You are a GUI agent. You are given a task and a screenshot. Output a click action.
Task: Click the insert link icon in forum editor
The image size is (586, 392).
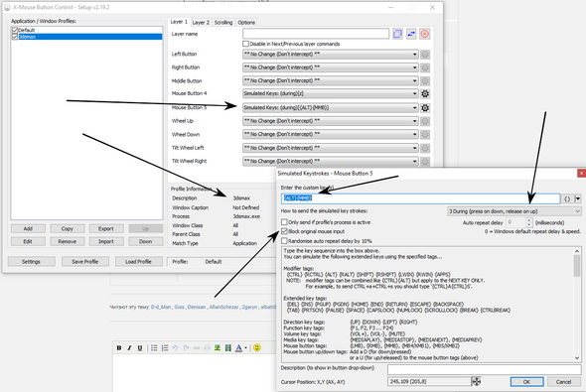click(197, 348)
